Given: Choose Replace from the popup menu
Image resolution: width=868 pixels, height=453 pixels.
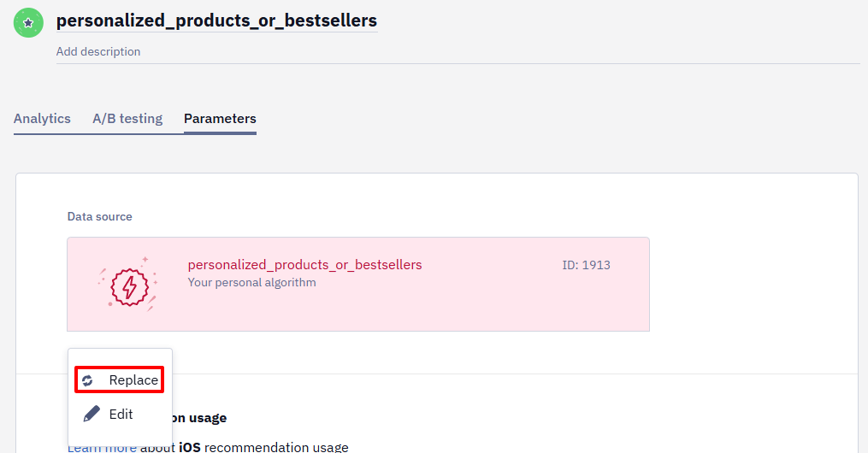Looking at the screenshot, I should [x=120, y=380].
